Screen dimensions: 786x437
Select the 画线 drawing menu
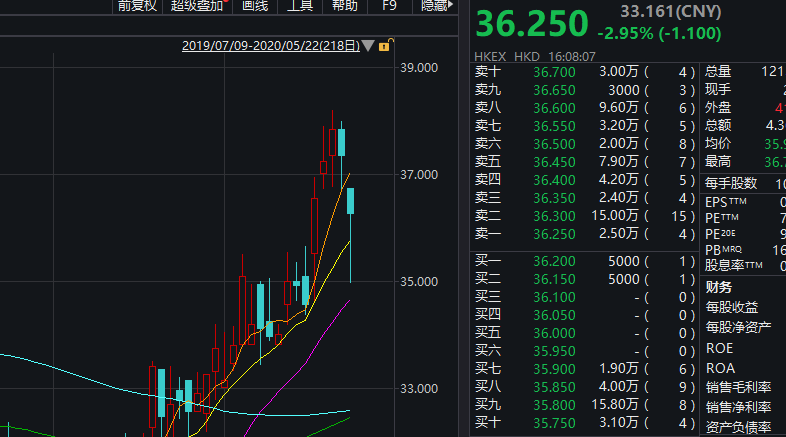255,6
